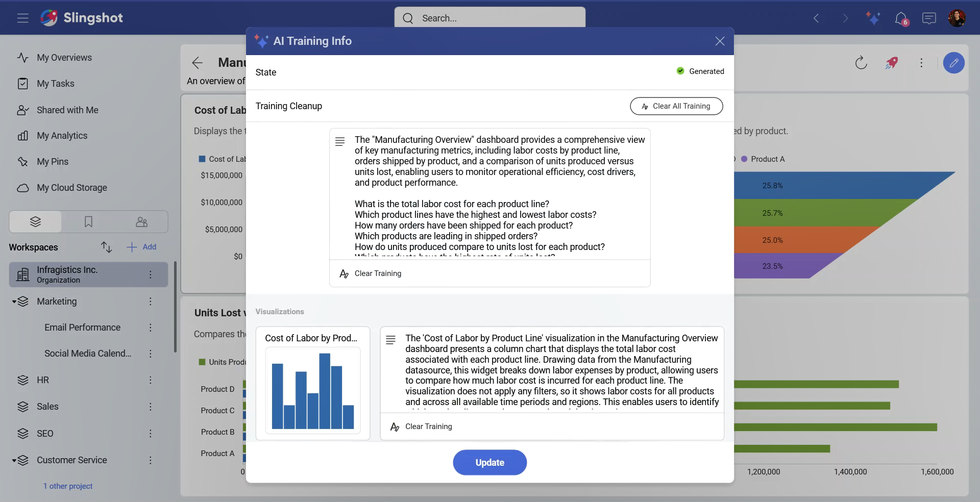The image size is (980, 502).
Task: Open Cost of Labor chart thumbnail
Action: pos(313,390)
